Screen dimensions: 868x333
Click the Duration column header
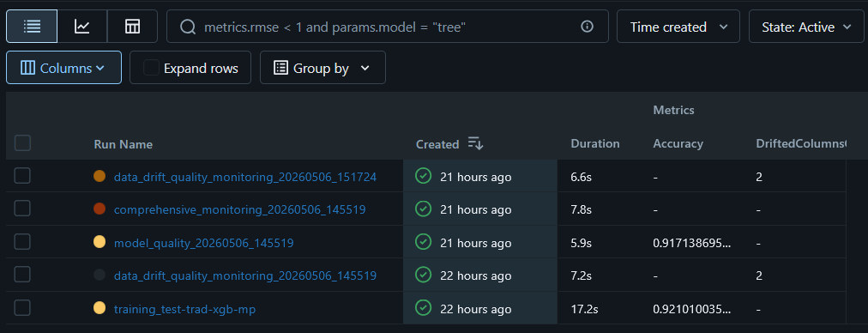(x=595, y=143)
